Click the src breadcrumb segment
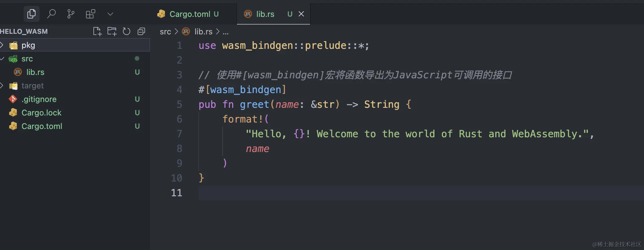Screen dimensions: 644x250 pos(165,32)
